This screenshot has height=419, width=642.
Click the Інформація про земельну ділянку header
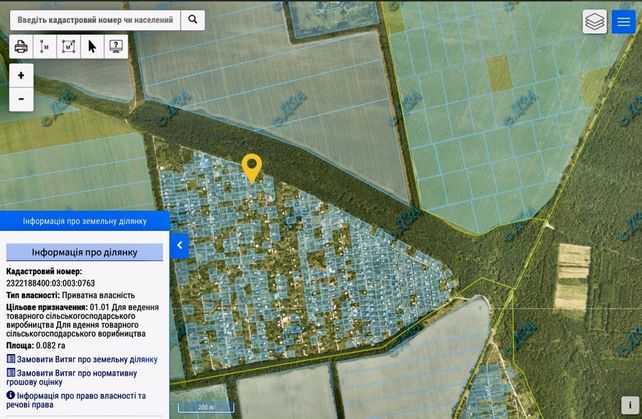click(85, 221)
